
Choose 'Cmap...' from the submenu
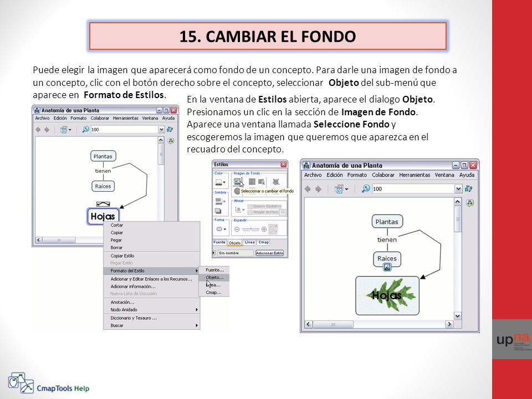(214, 293)
